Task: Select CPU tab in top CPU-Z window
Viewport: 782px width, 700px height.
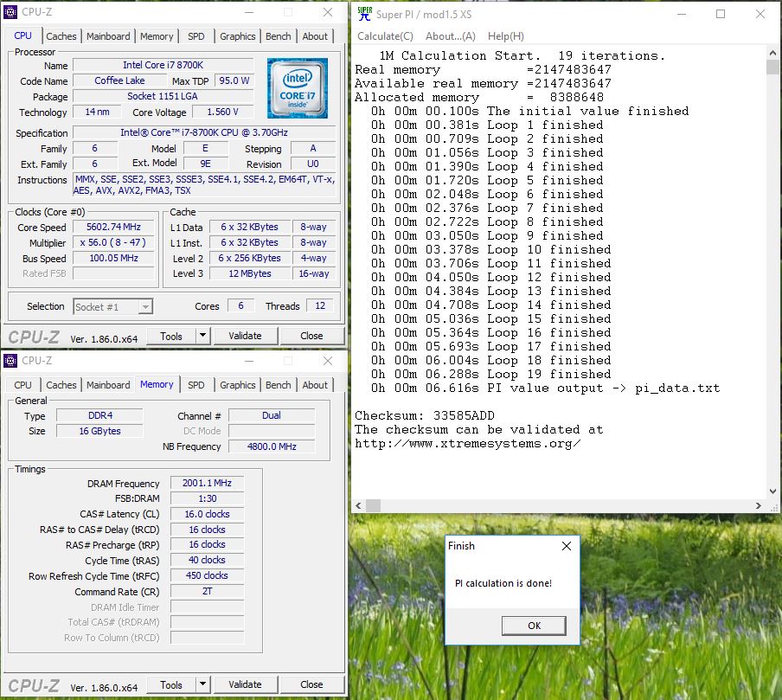Action: click(22, 35)
